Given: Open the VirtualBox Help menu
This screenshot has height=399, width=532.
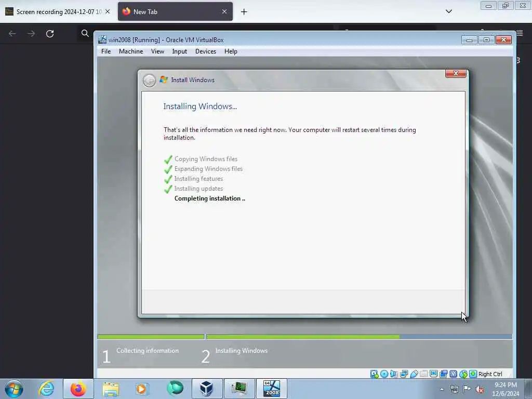Looking at the screenshot, I should 231,51.
